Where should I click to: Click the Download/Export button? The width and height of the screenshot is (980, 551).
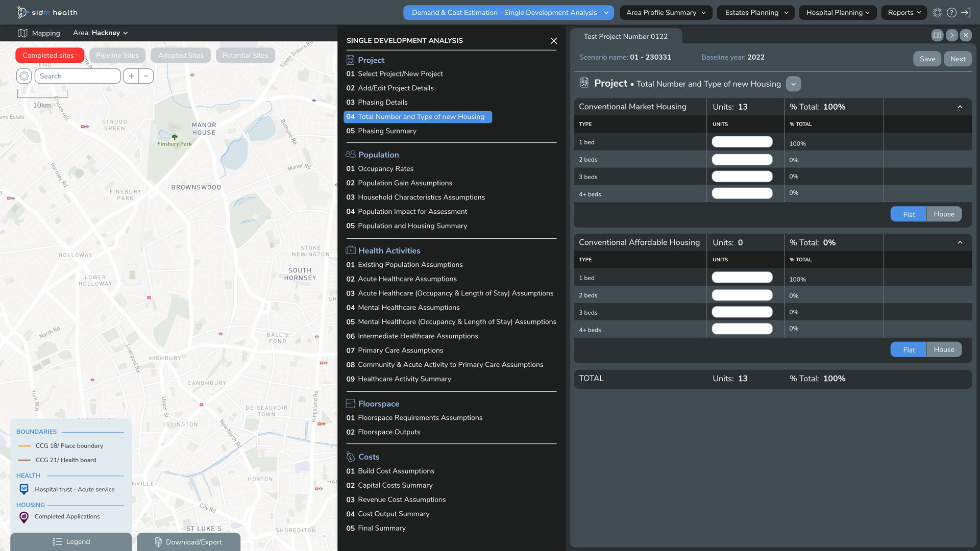[188, 542]
